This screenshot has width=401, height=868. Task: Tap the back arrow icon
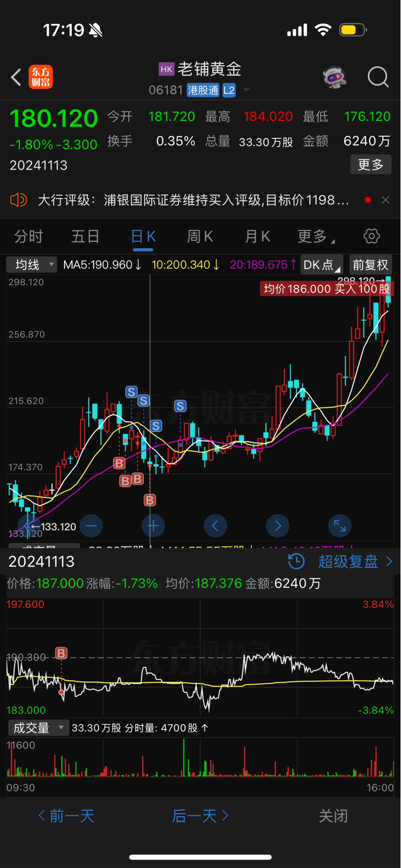[16, 77]
